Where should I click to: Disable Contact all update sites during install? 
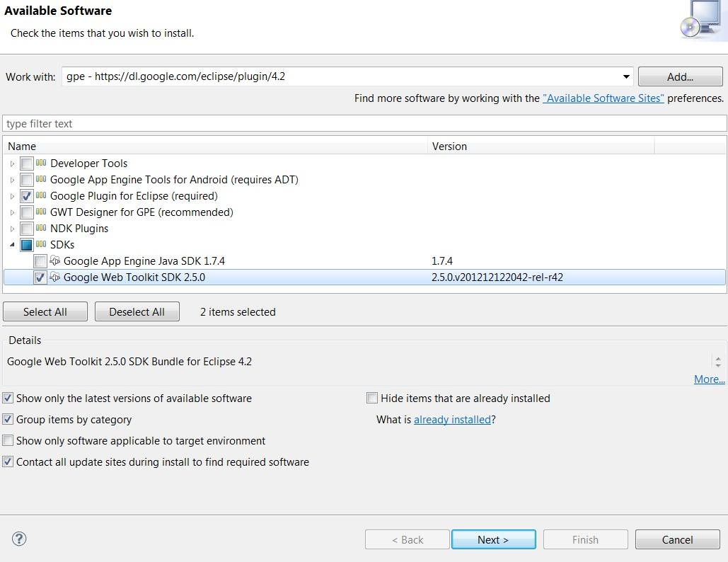point(8,461)
